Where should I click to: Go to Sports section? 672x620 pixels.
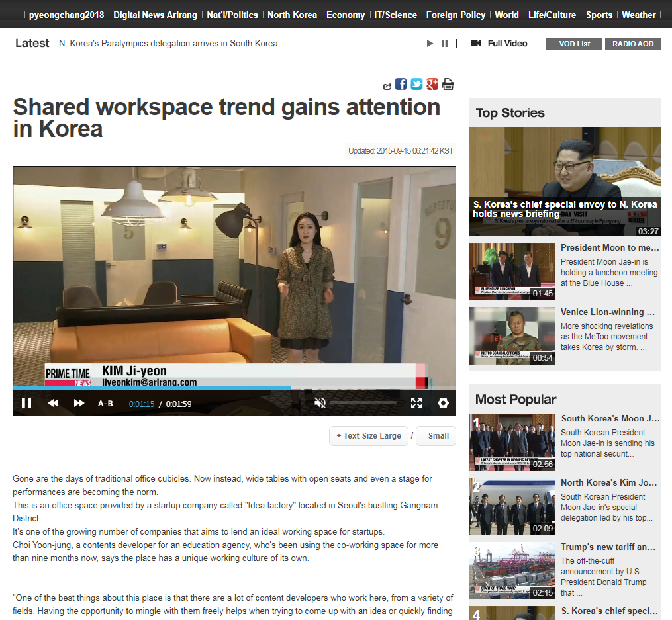(599, 15)
